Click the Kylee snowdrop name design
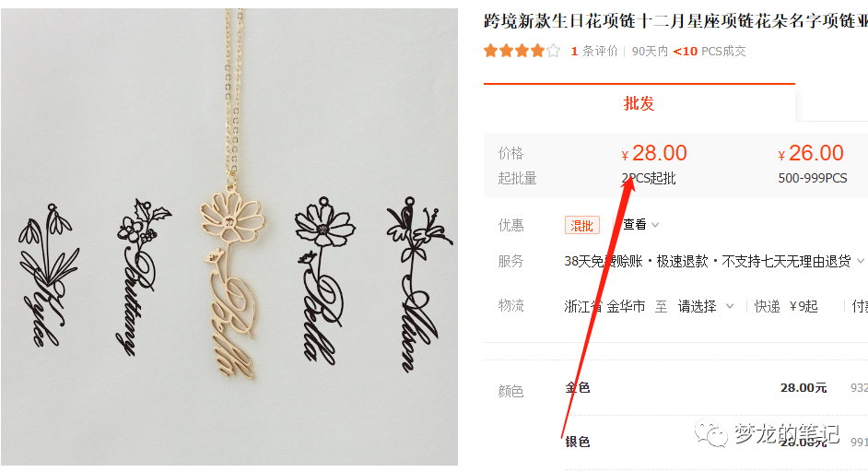868x472 pixels. tap(48, 275)
